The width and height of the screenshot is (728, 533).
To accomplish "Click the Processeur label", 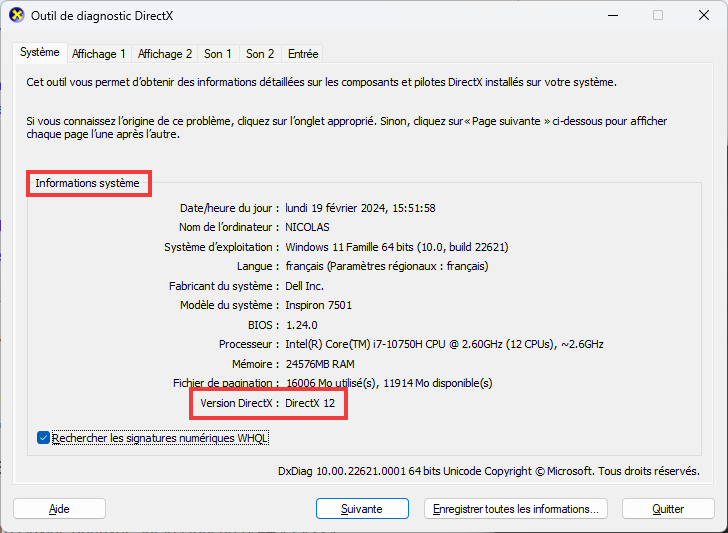I will (249, 344).
